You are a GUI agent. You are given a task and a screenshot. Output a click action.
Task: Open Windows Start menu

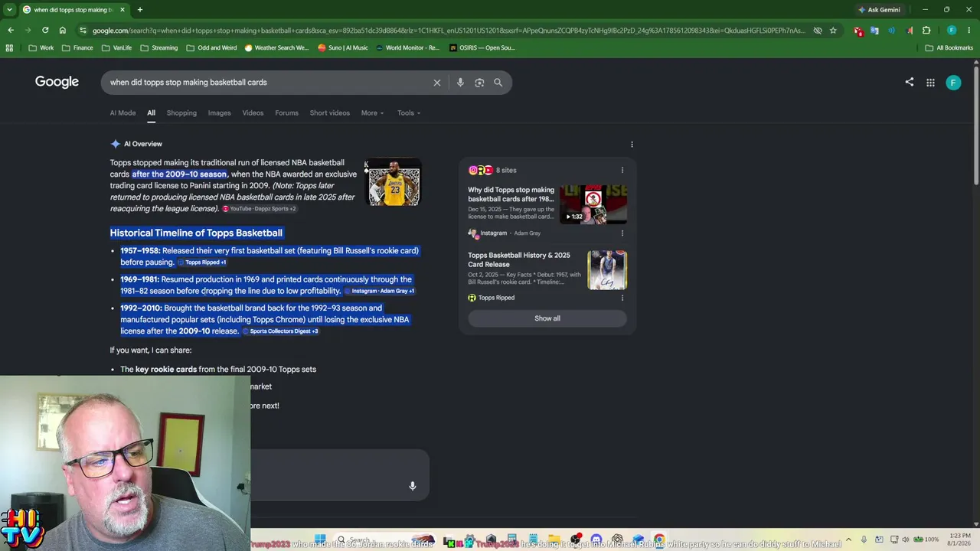[320, 540]
